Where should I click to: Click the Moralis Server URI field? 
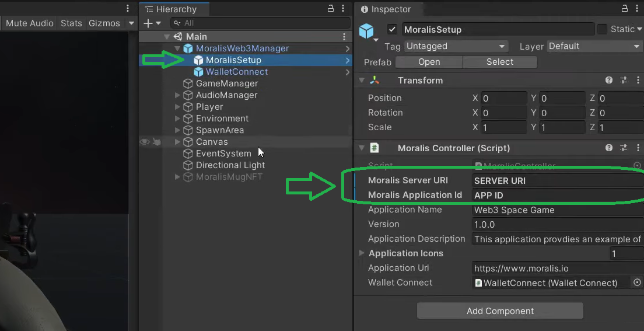coord(558,181)
